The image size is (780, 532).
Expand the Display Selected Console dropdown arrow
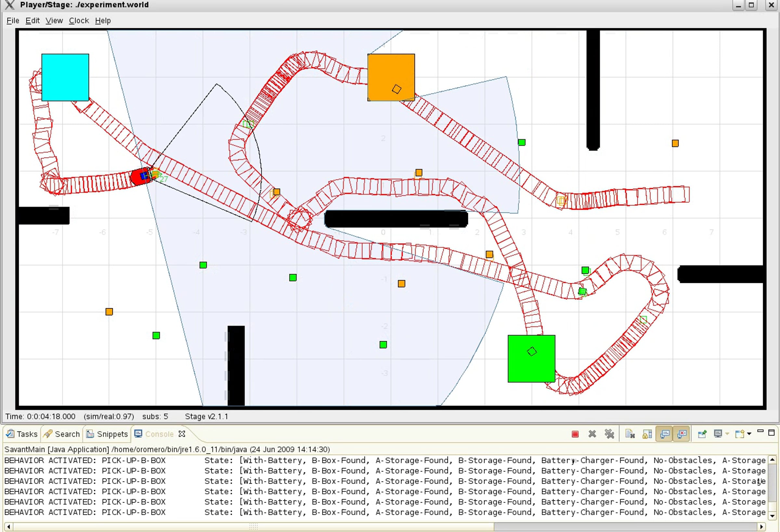click(x=727, y=434)
